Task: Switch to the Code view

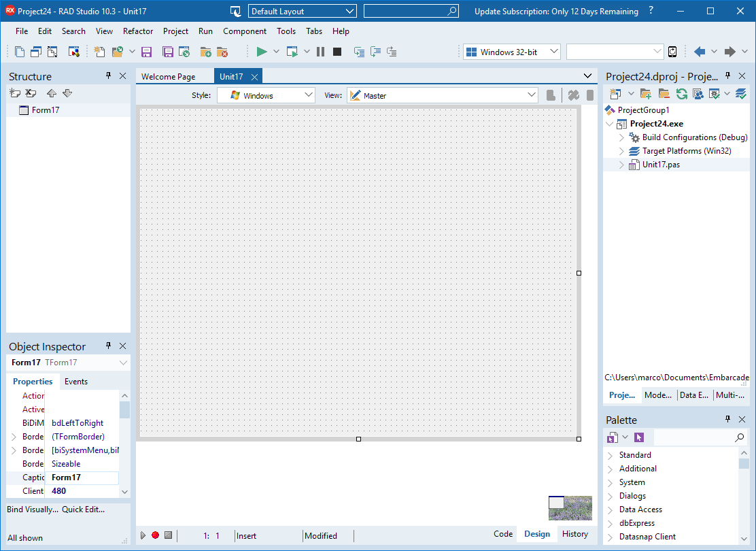Action: point(502,534)
